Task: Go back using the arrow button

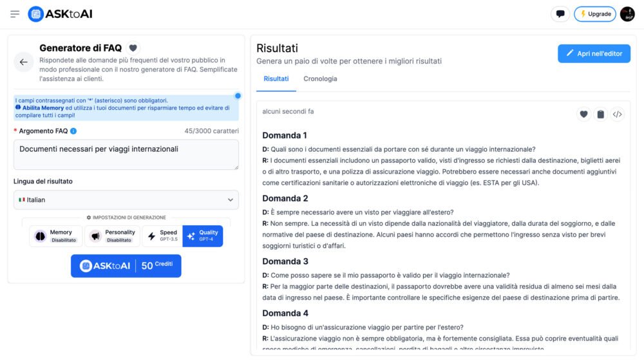Action: coord(24,62)
